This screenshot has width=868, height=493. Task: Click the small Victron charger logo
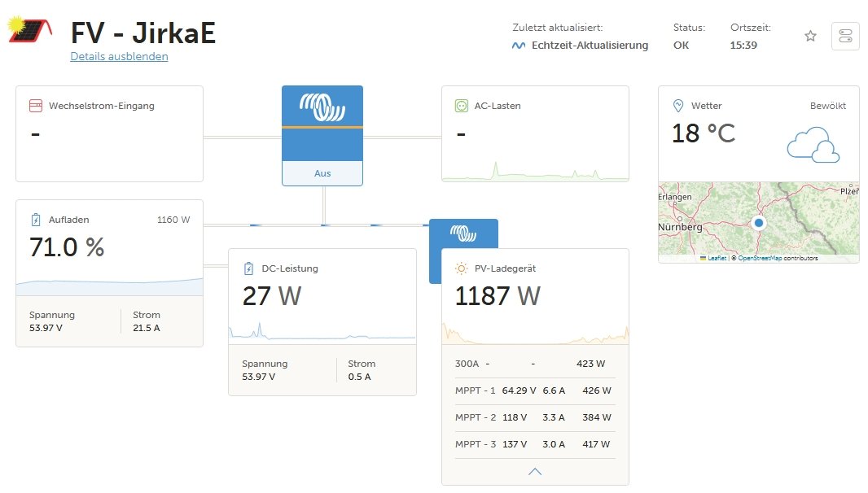[463, 233]
